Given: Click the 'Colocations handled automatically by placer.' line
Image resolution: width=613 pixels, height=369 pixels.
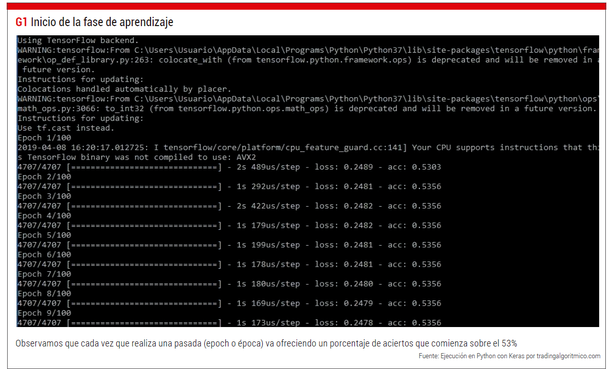Looking at the screenshot, I should click(124, 89).
